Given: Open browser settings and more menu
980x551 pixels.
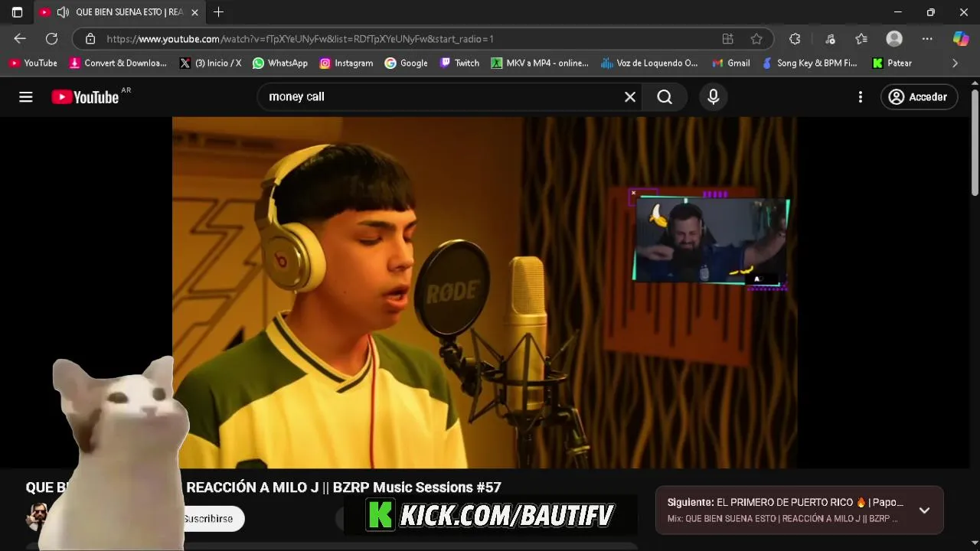Looking at the screenshot, I should tap(927, 38).
